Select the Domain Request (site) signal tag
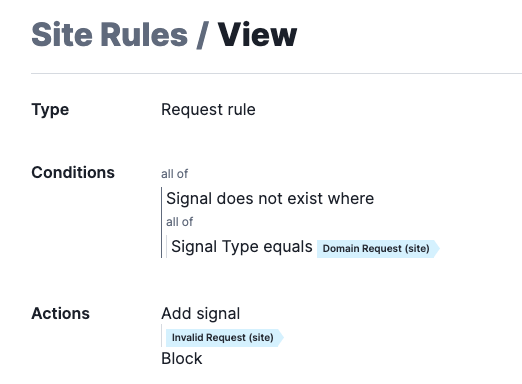 (x=376, y=249)
